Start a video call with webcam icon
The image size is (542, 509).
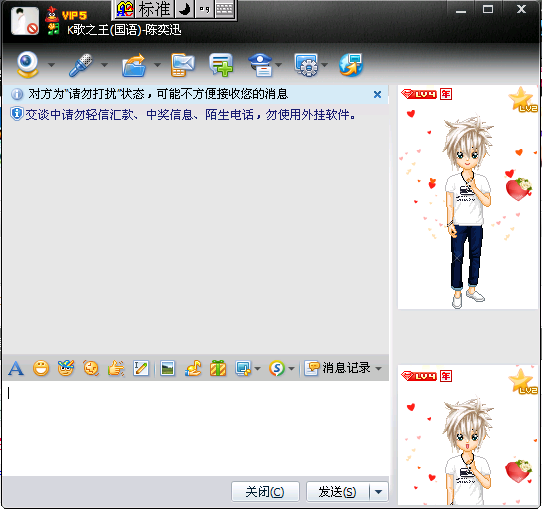[27, 64]
